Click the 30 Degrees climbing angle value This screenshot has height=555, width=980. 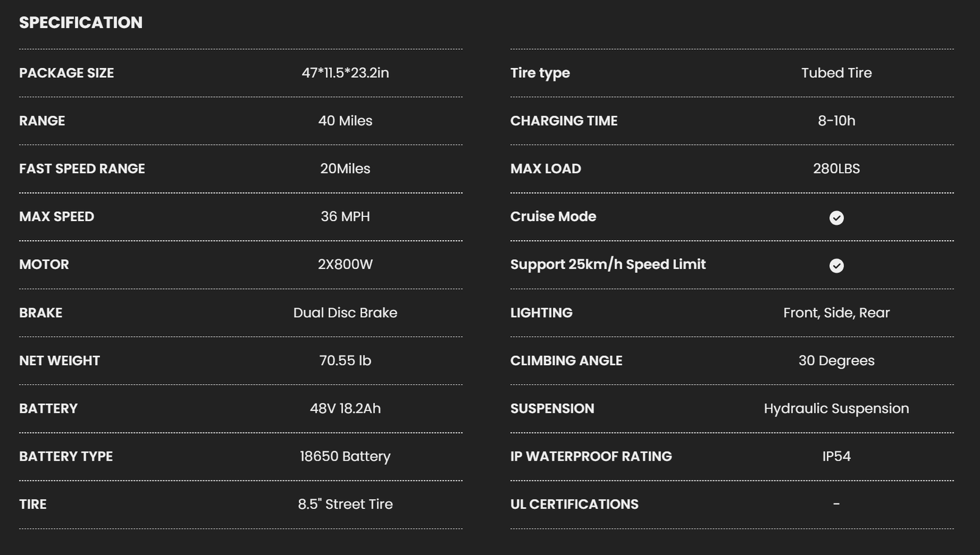click(x=836, y=360)
